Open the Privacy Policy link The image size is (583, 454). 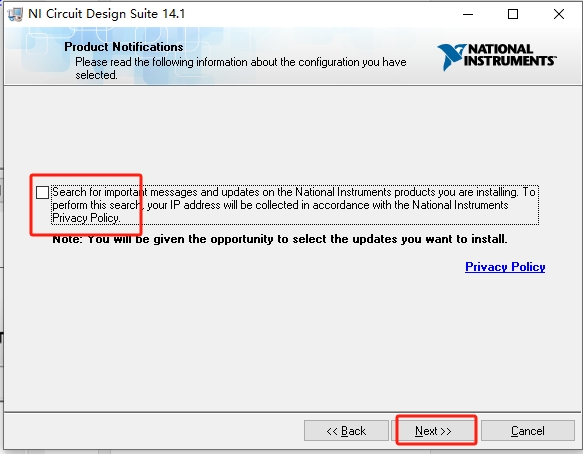(505, 267)
